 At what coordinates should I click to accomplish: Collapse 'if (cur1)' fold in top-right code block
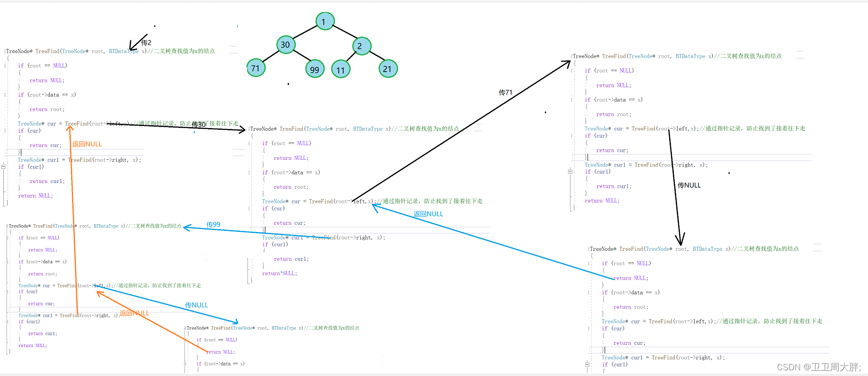pyautogui.click(x=570, y=172)
